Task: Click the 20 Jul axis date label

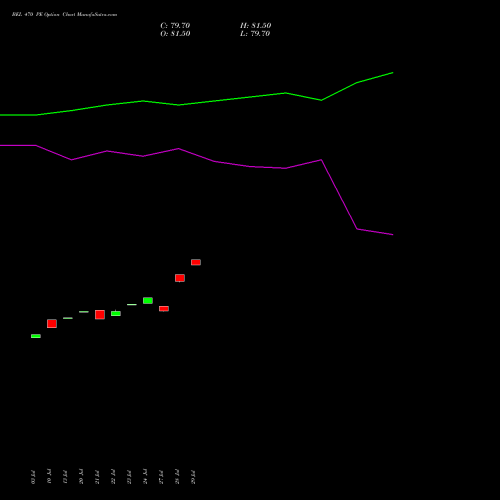Action: click(81, 477)
